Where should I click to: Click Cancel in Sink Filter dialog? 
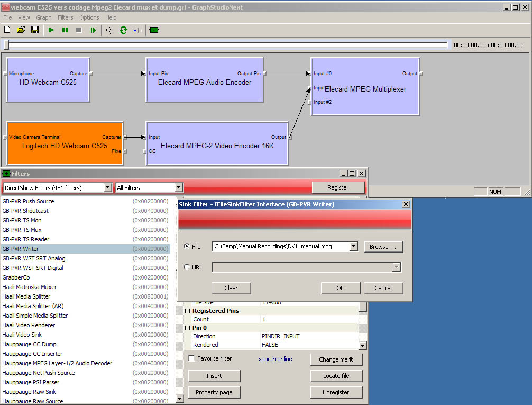click(x=383, y=288)
